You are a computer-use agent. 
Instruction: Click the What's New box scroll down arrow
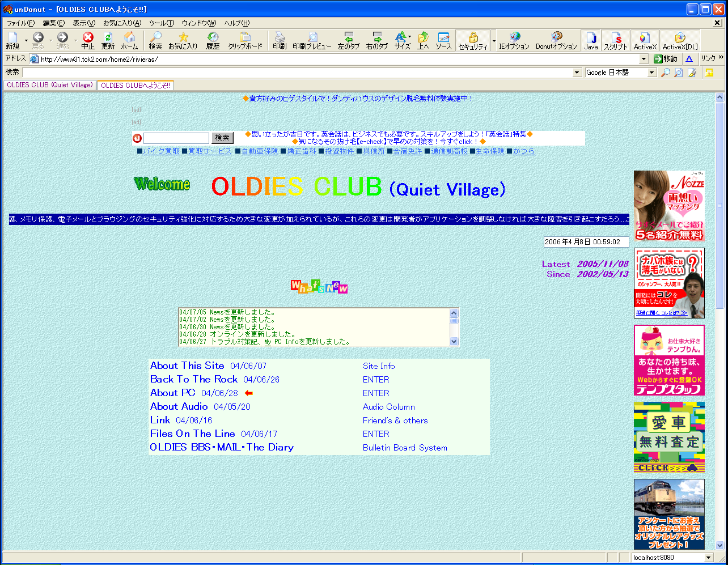[x=454, y=341]
